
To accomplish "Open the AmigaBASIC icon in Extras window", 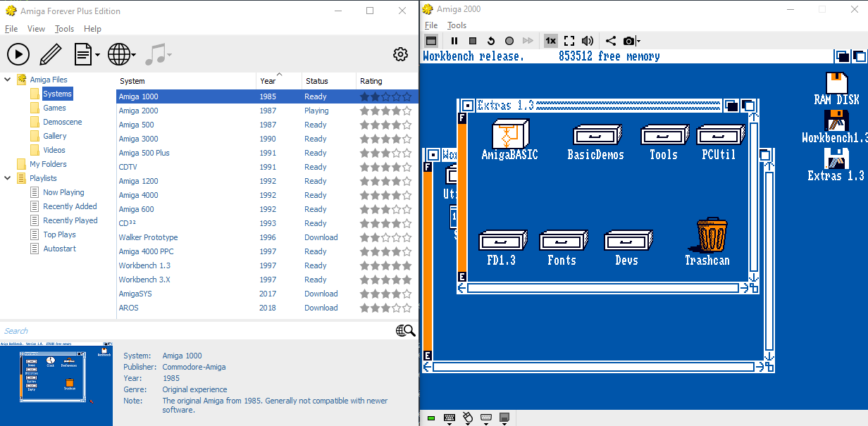I will pos(509,139).
